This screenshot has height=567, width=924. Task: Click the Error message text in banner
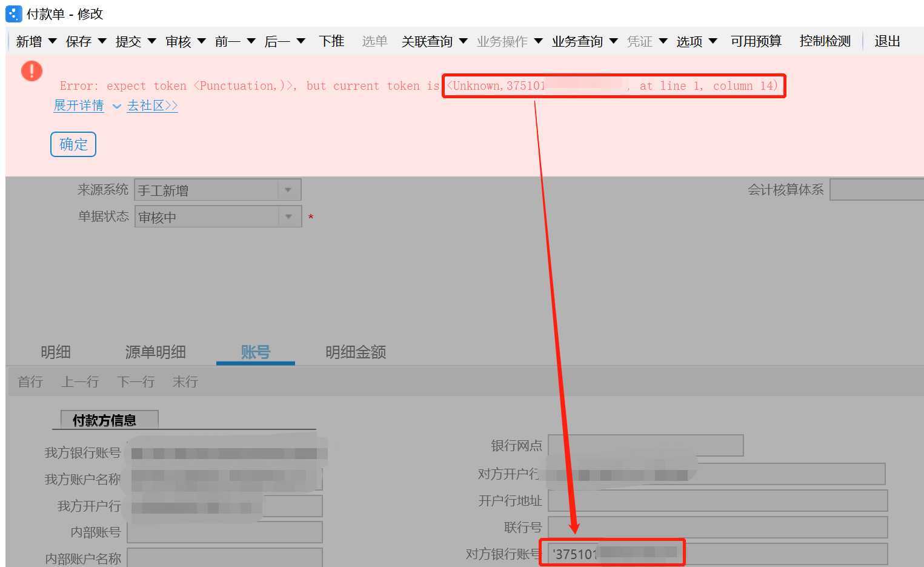[419, 86]
